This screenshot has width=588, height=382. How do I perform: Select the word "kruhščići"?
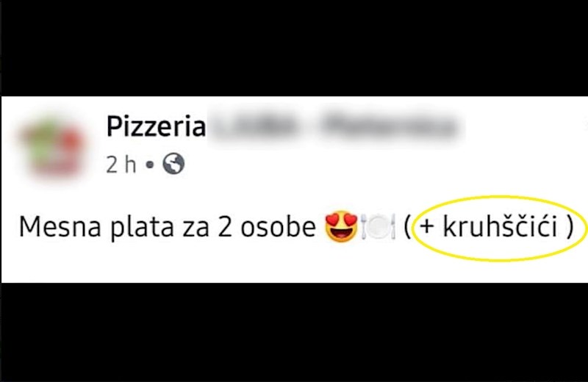coord(500,226)
